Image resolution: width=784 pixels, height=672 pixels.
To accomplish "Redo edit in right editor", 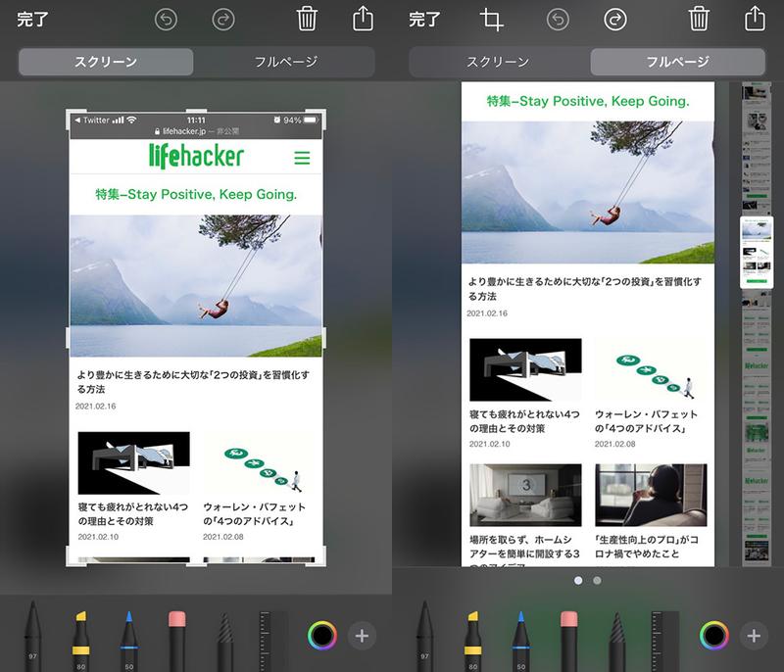I will [x=615, y=20].
